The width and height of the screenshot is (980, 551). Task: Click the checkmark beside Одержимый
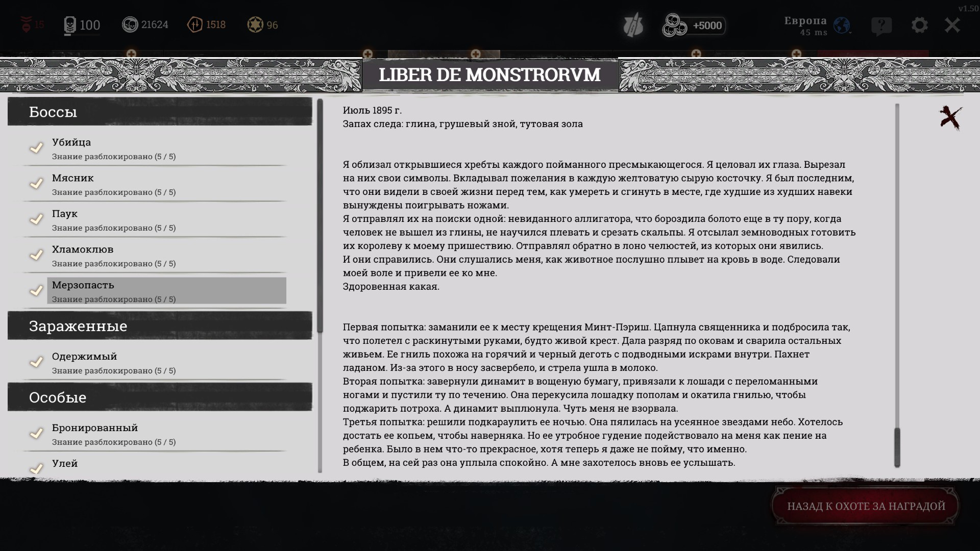tap(36, 362)
